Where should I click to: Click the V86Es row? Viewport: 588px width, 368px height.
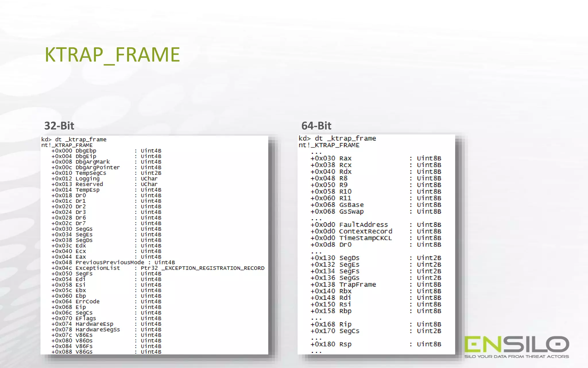pyautogui.click(x=106, y=335)
